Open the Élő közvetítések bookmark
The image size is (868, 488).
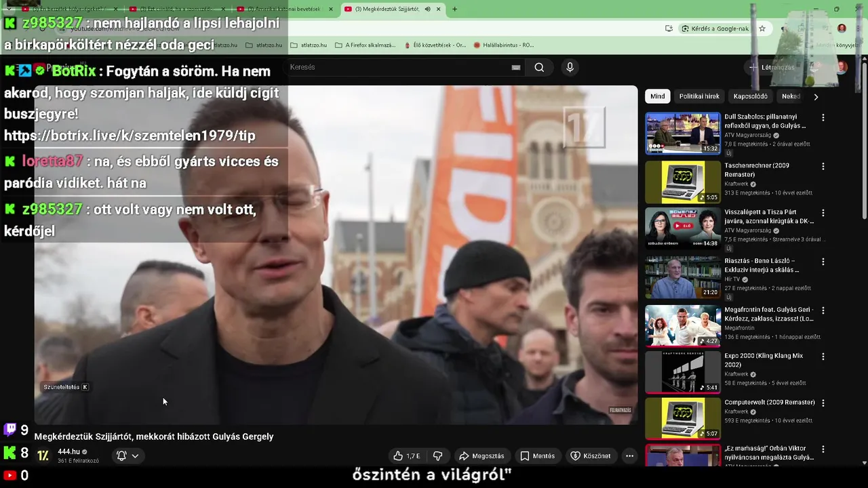(x=435, y=45)
